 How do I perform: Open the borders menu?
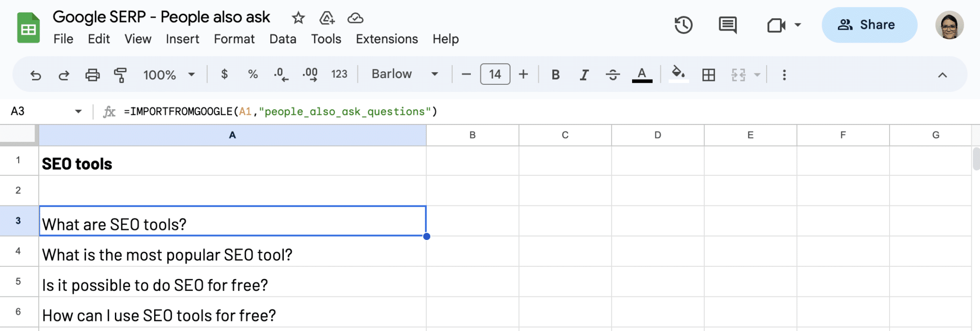[x=709, y=75]
